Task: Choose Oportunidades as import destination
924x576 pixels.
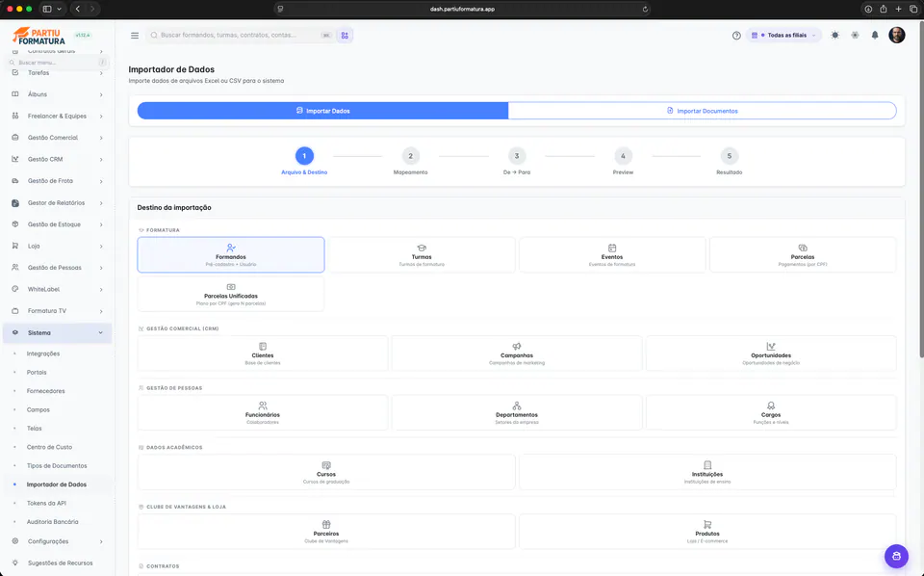Action: (771, 353)
